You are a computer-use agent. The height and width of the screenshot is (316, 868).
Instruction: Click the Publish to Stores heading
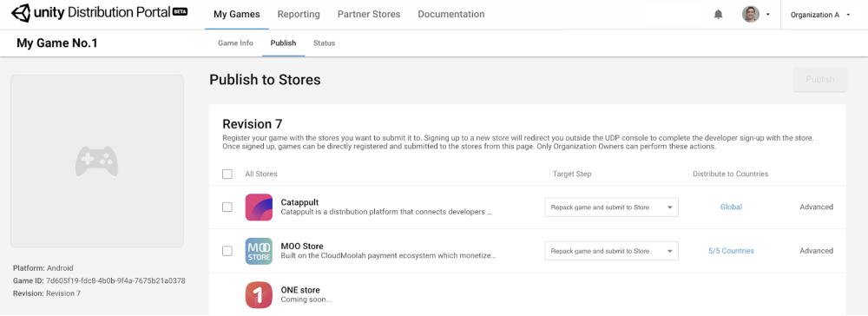coord(265,80)
